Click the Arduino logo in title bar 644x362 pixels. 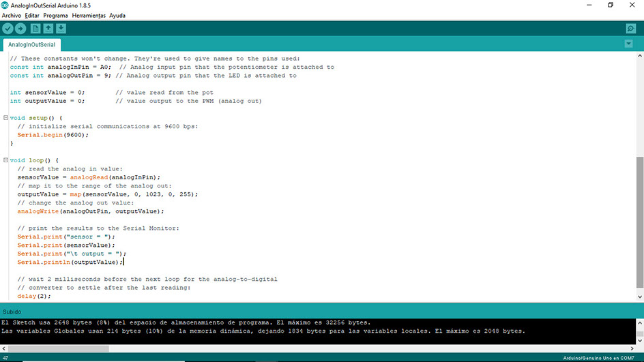5,5
